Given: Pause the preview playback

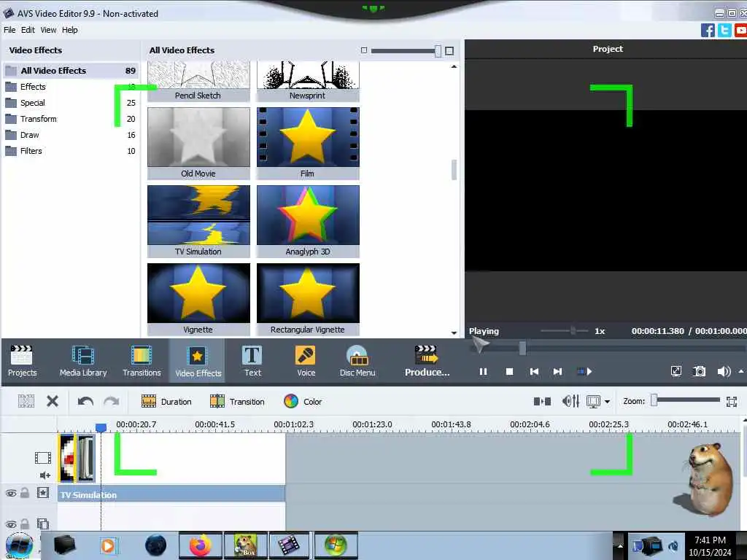Looking at the screenshot, I should coord(483,371).
